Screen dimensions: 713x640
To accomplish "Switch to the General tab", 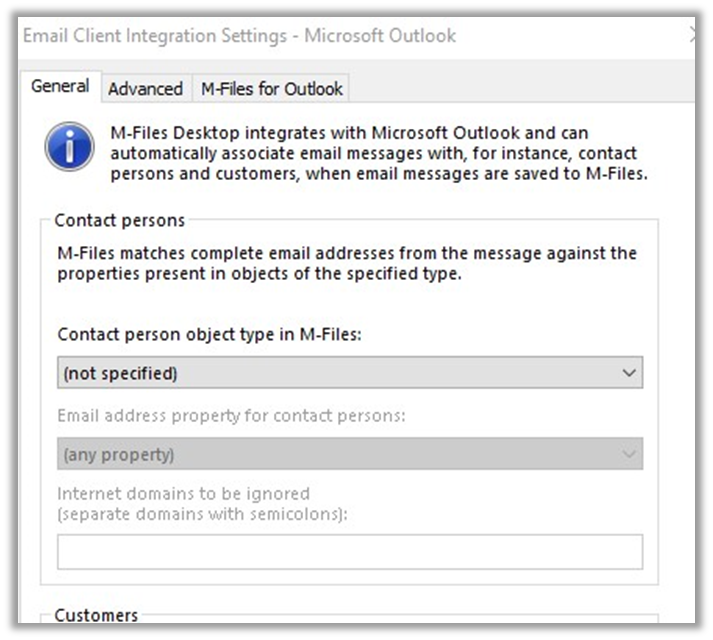I will 60,87.
